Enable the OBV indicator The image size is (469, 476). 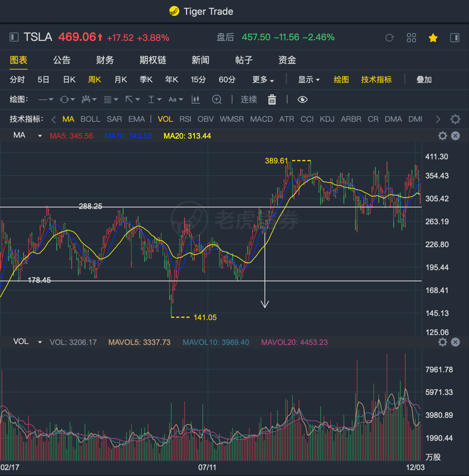pyautogui.click(x=206, y=119)
